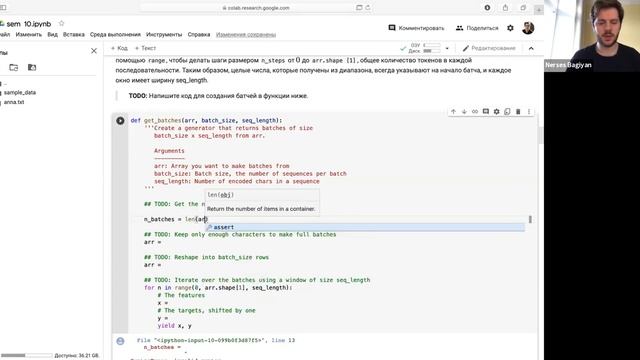Move the cell down with the arrow

pyautogui.click(x=464, y=111)
